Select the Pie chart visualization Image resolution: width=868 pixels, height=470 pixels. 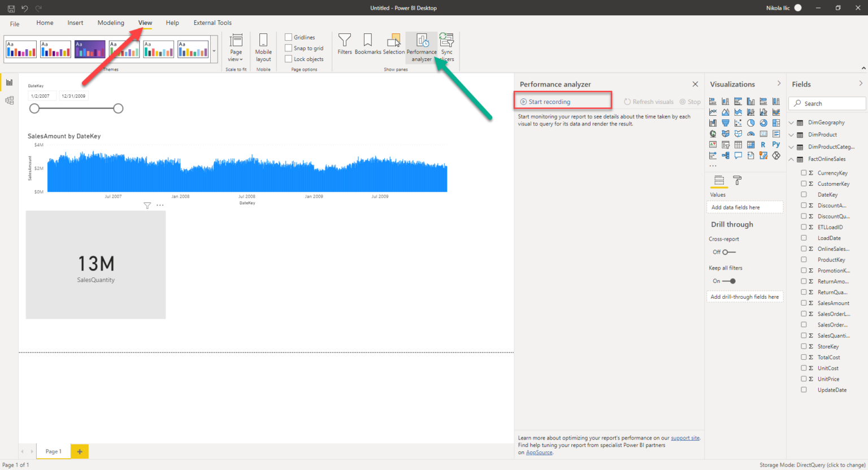(750, 122)
